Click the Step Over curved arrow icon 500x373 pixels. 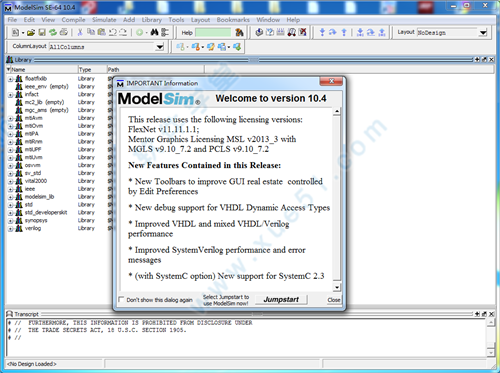coord(333,32)
